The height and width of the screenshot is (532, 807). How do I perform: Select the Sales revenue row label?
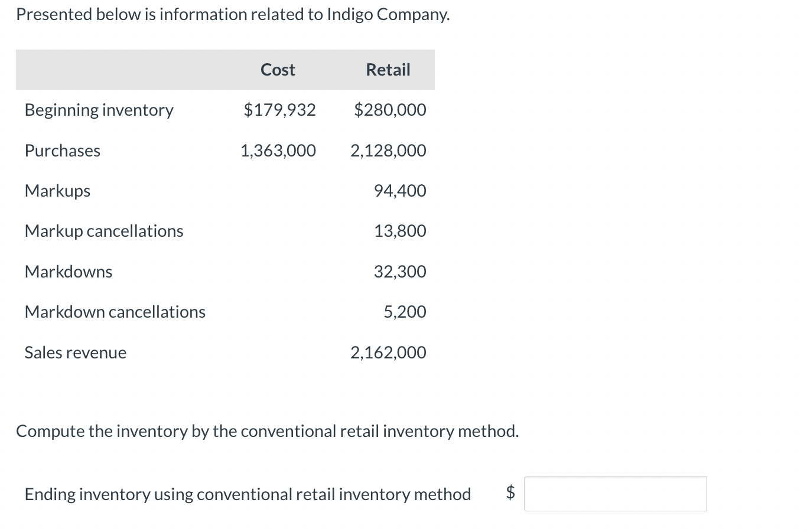[x=75, y=353]
